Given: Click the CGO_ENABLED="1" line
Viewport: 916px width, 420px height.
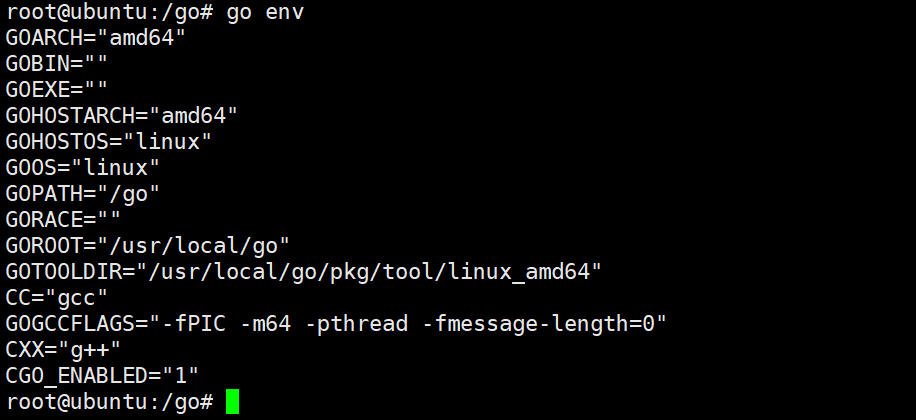Looking at the screenshot, I should 102,376.
